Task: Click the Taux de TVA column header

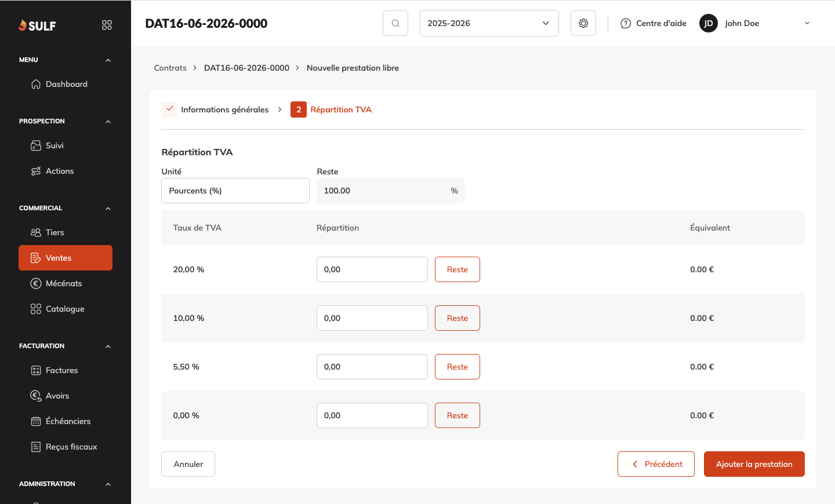Action: pos(197,228)
